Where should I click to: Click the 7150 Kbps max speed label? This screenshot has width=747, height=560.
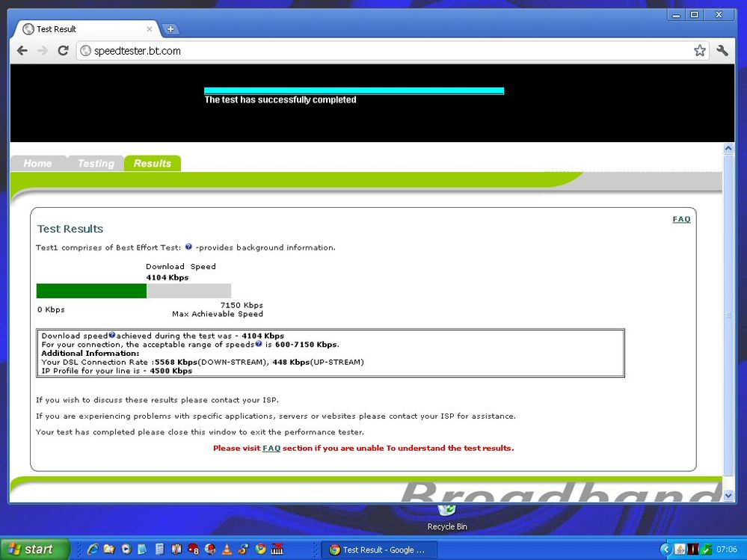(x=242, y=305)
